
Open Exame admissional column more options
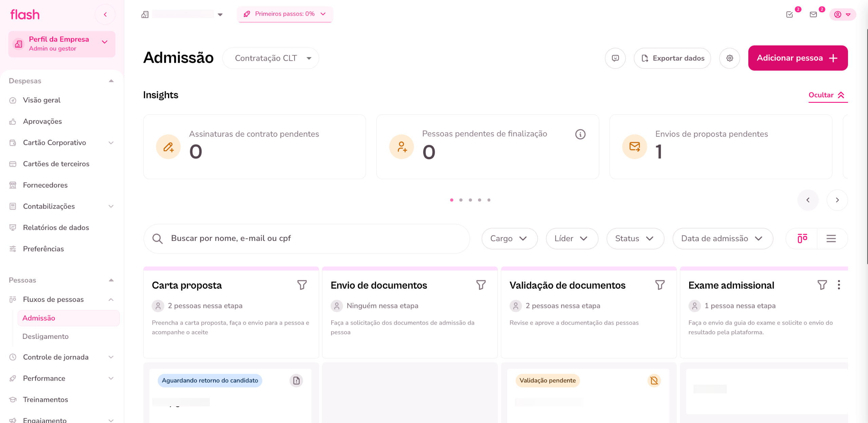point(839,285)
